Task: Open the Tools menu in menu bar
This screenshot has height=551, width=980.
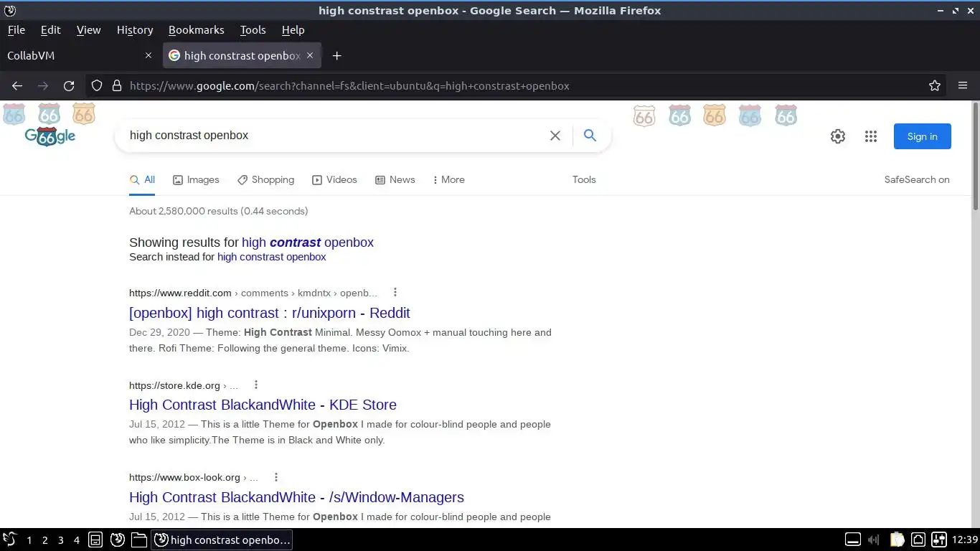Action: [x=253, y=29]
